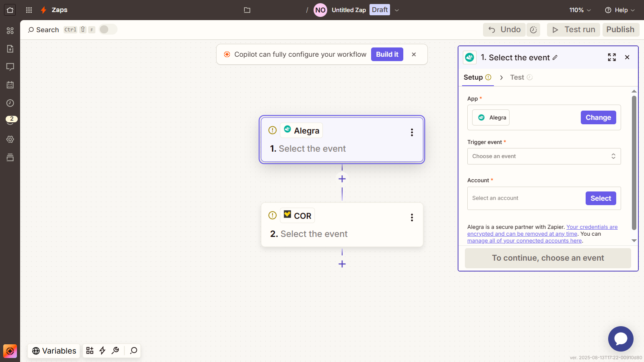Click the version history clock icon beside Undo

point(533,30)
